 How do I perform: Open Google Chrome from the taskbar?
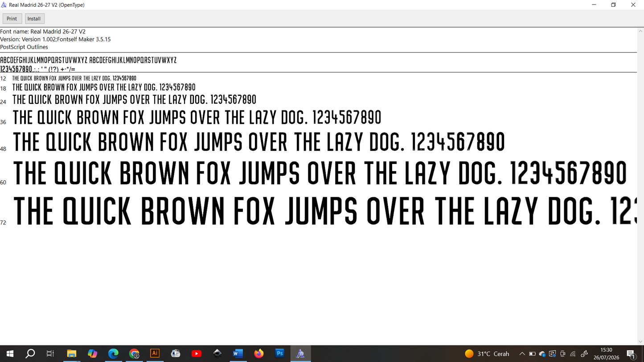tap(134, 354)
